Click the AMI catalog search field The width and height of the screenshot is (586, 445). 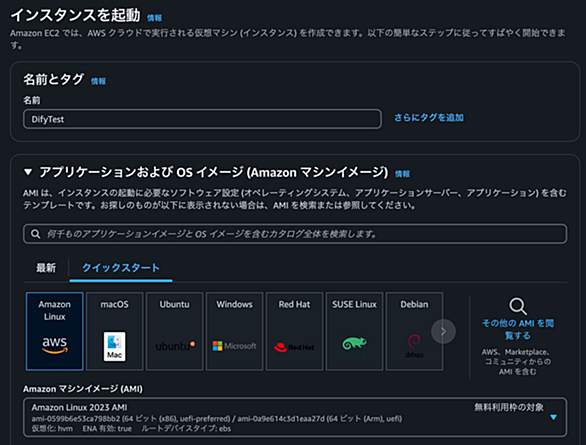click(x=295, y=234)
